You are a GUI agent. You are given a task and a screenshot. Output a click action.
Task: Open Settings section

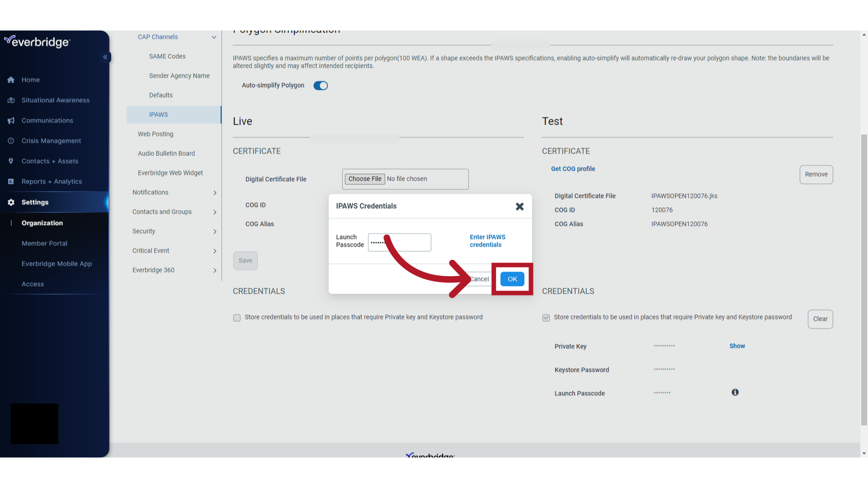[34, 202]
